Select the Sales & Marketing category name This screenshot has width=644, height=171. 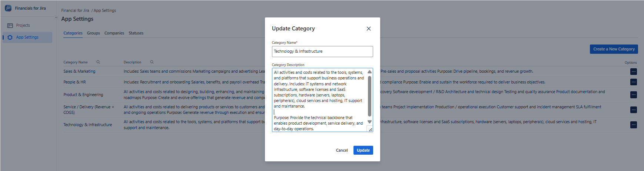point(79,71)
